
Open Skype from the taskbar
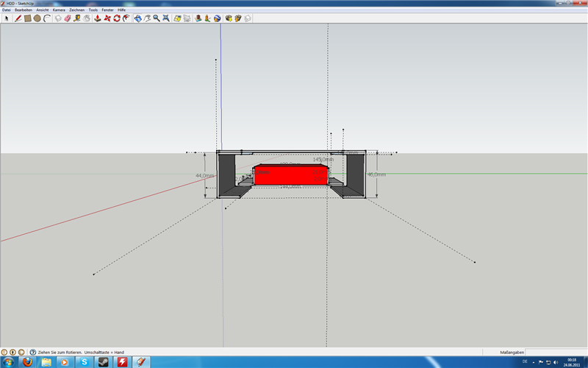click(x=84, y=362)
